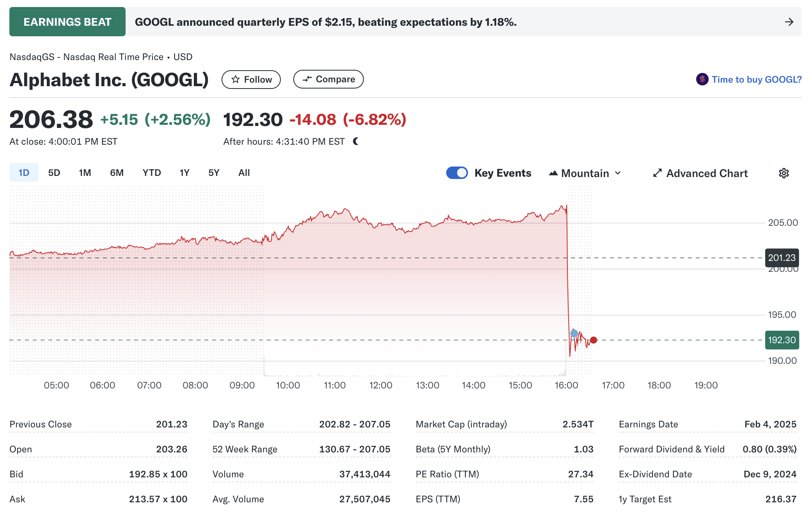Expand the Mountain chart type dropdown chevron
Viewport: 812px width, 514px height.
point(618,173)
